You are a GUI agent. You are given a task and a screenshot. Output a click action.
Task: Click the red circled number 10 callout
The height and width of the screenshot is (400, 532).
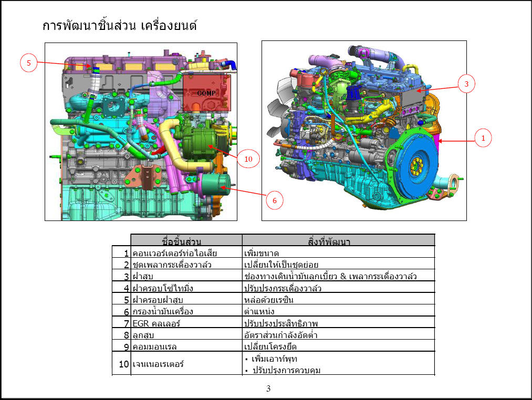248,159
